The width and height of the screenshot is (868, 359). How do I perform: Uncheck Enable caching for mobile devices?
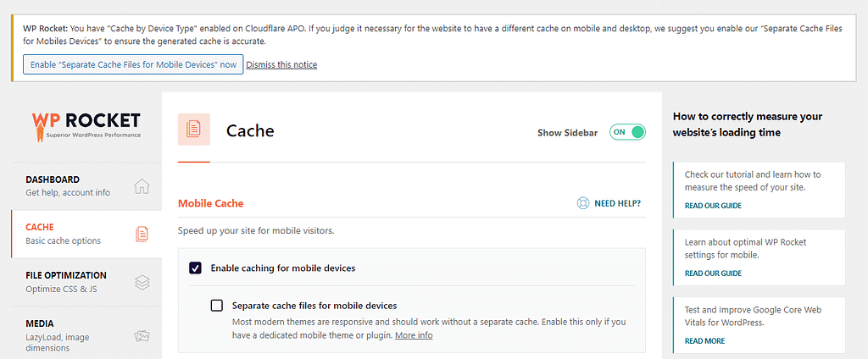[x=195, y=268]
